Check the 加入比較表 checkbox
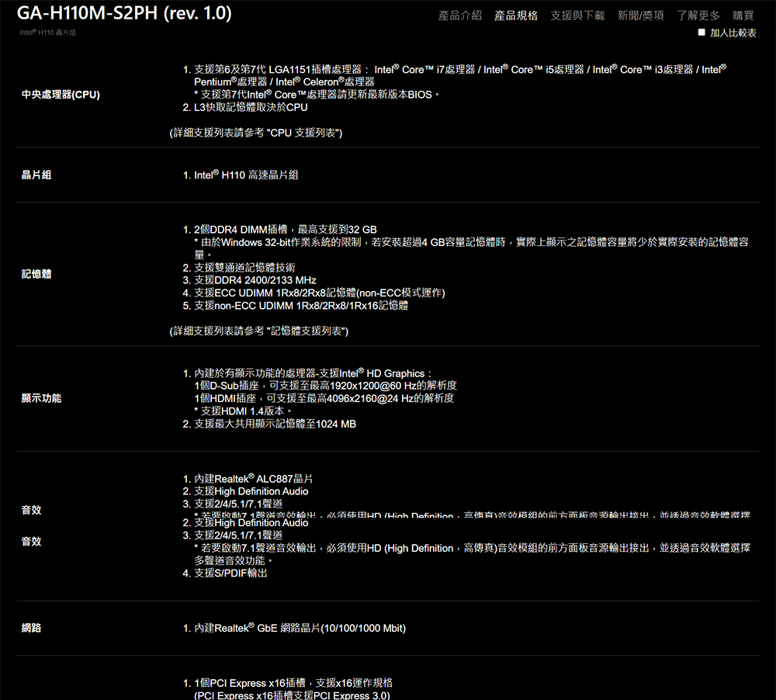 tap(702, 33)
